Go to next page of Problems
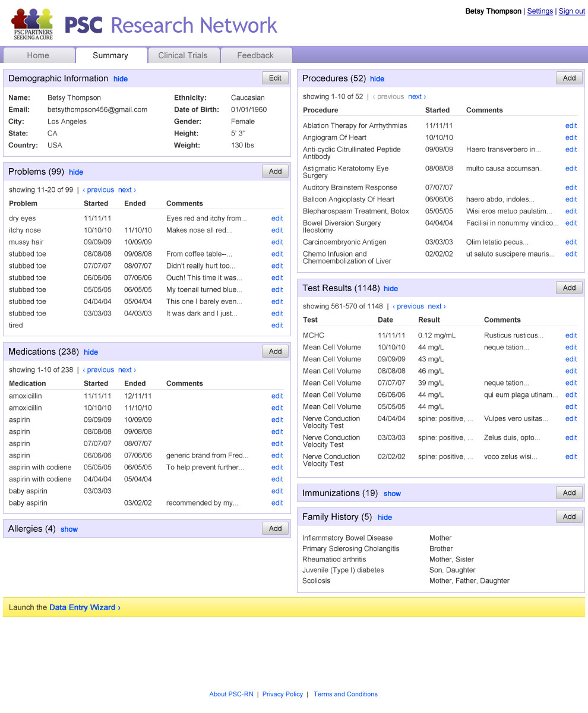Image resolution: width=588 pixels, height=713 pixels. pos(127,190)
